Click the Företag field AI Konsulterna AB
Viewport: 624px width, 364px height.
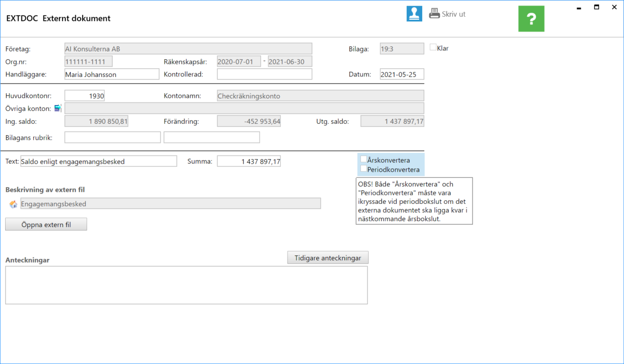(188, 49)
